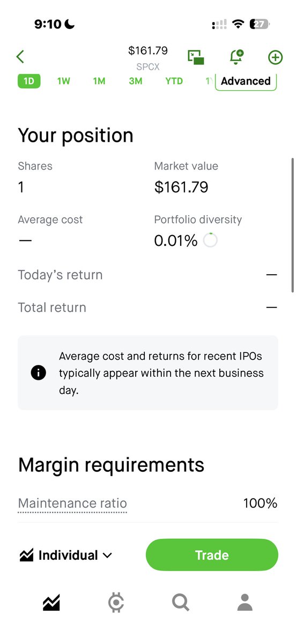Tap the portfolio diversity circle indicator

(210, 240)
